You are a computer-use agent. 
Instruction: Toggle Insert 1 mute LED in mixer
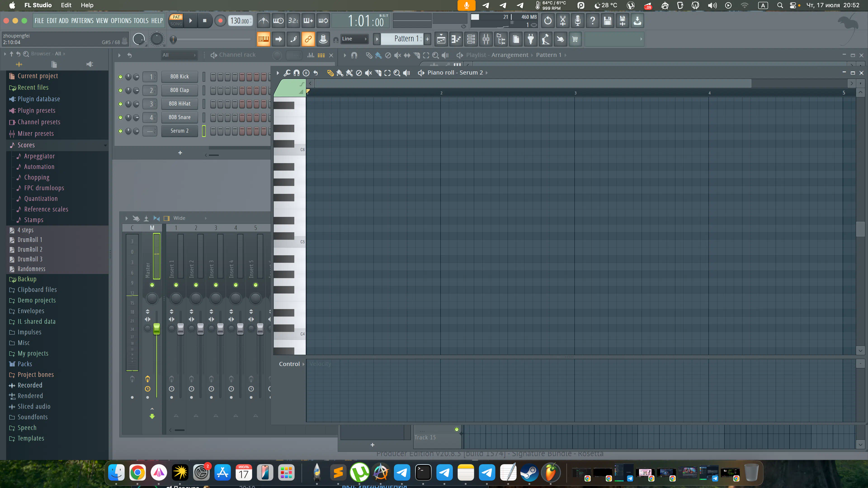(176, 285)
